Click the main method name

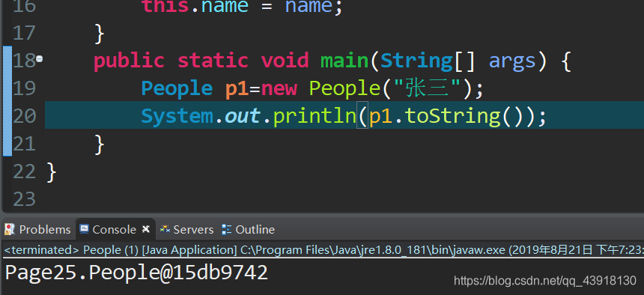(345, 61)
